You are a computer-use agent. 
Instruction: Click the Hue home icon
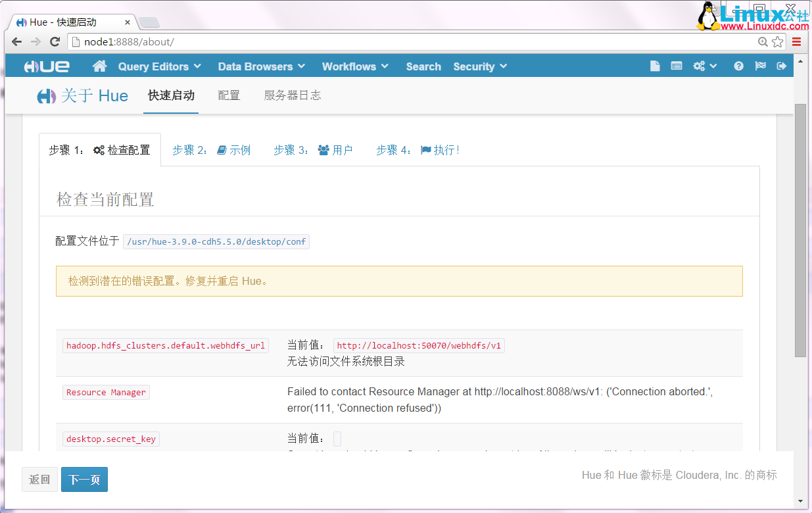99,66
